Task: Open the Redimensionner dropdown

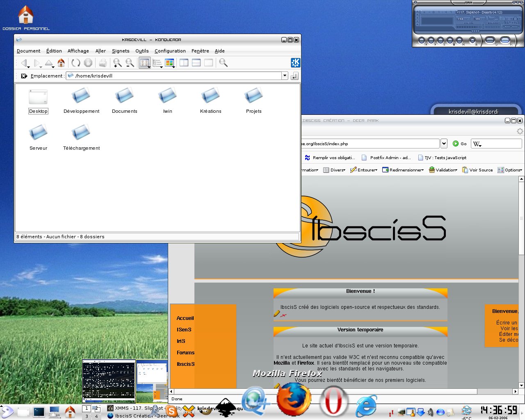Action: (403, 170)
